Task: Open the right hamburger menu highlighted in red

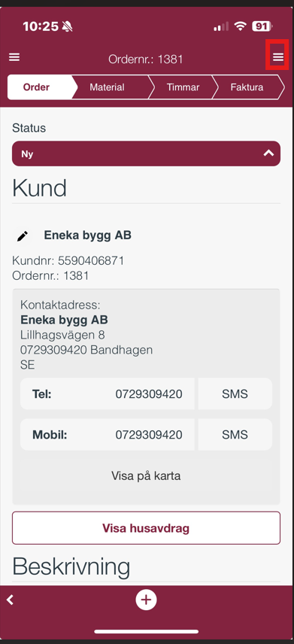Action: point(278,57)
